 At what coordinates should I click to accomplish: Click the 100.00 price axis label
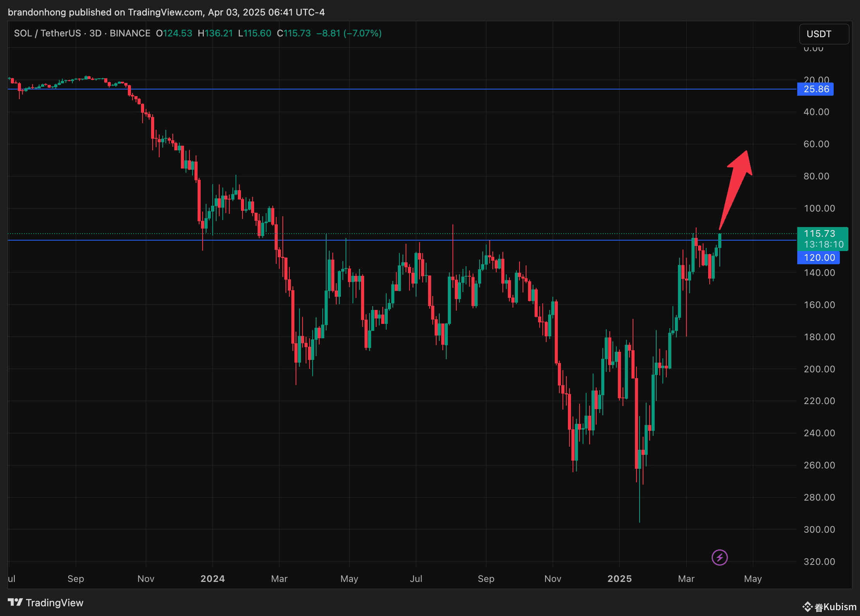coord(819,208)
